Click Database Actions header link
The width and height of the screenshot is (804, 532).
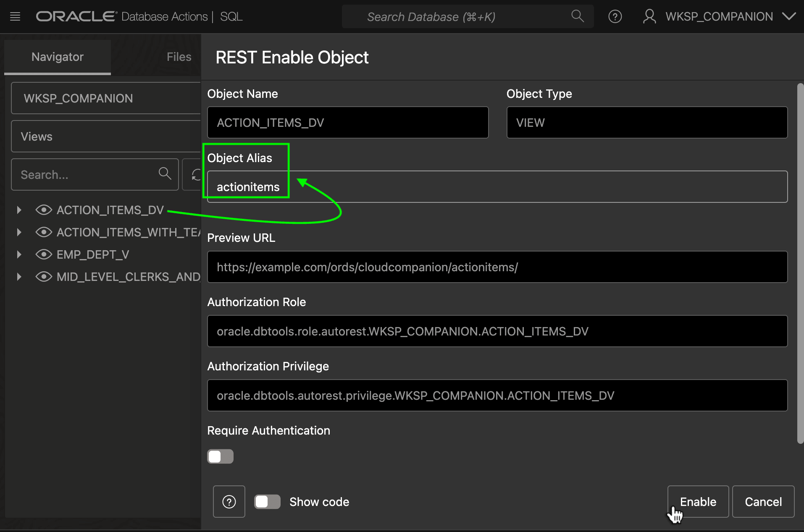coord(165,17)
